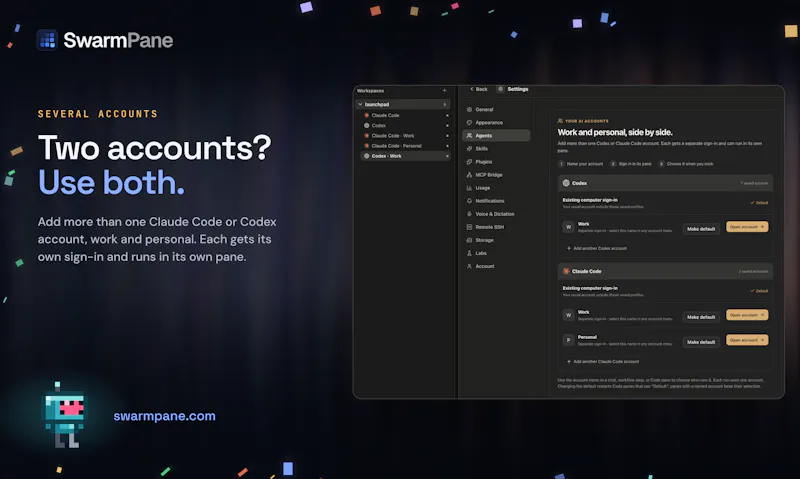Image resolution: width=800 pixels, height=479 pixels.
Task: Click the status dot on Codex - Work row
Action: (x=447, y=156)
